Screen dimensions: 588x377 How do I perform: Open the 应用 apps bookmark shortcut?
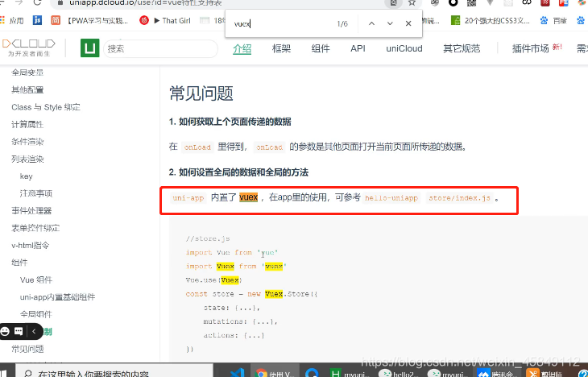click(12, 21)
